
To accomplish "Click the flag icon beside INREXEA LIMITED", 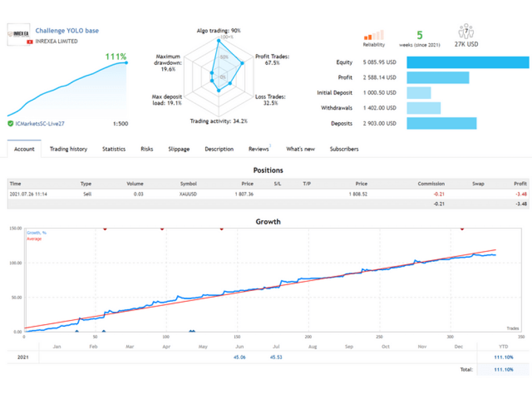I will [30, 42].
